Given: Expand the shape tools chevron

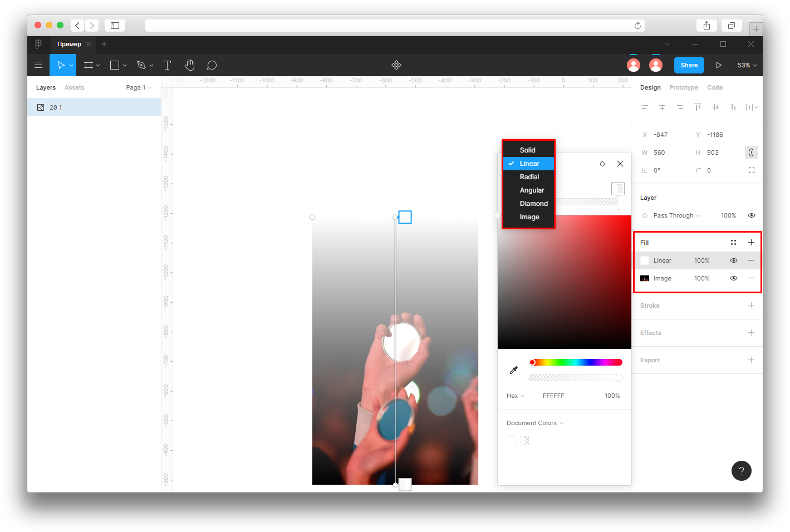Looking at the screenshot, I should (125, 66).
